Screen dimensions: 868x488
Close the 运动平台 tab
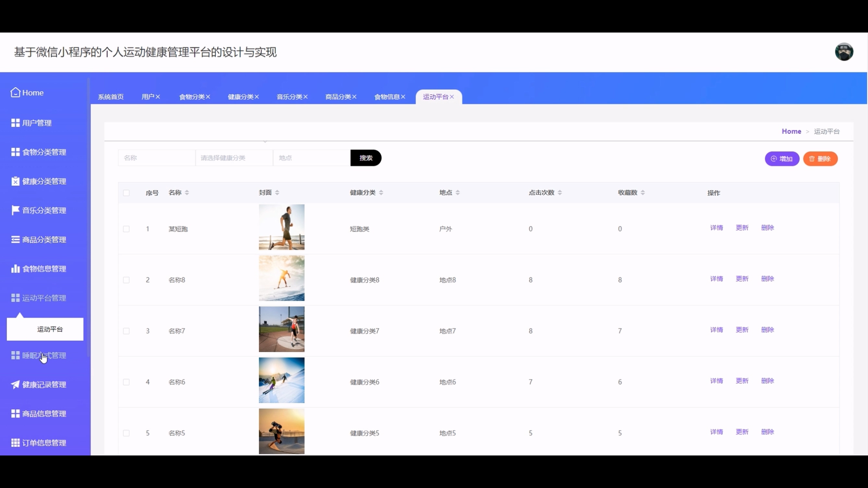pyautogui.click(x=452, y=97)
